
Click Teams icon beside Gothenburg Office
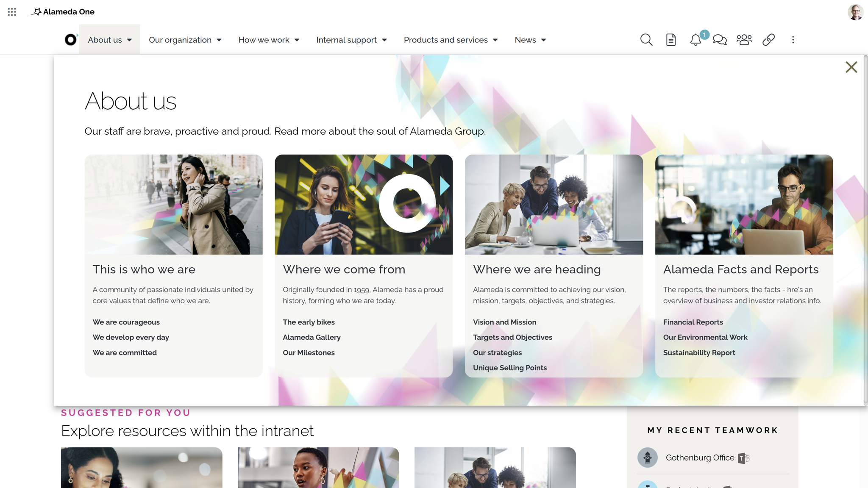click(x=744, y=458)
